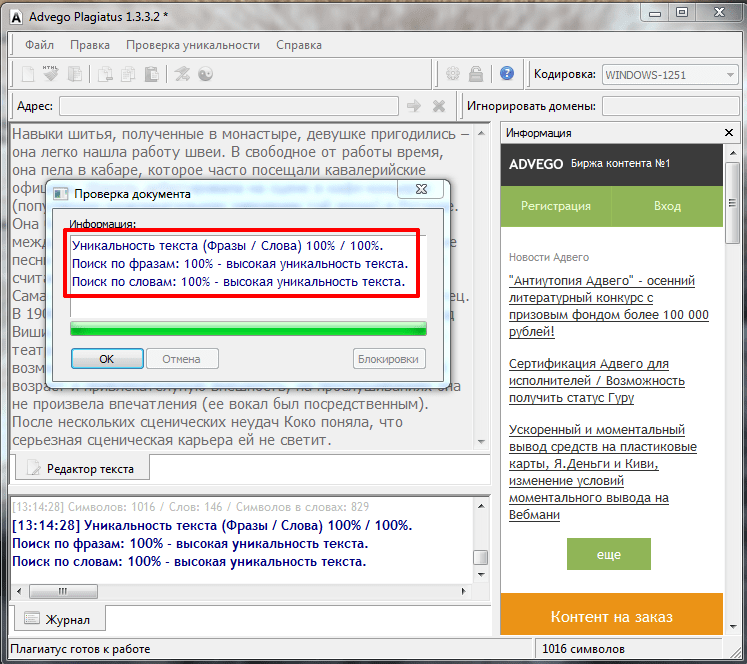Click dialog line Поиск по словам: 100%

(x=239, y=282)
